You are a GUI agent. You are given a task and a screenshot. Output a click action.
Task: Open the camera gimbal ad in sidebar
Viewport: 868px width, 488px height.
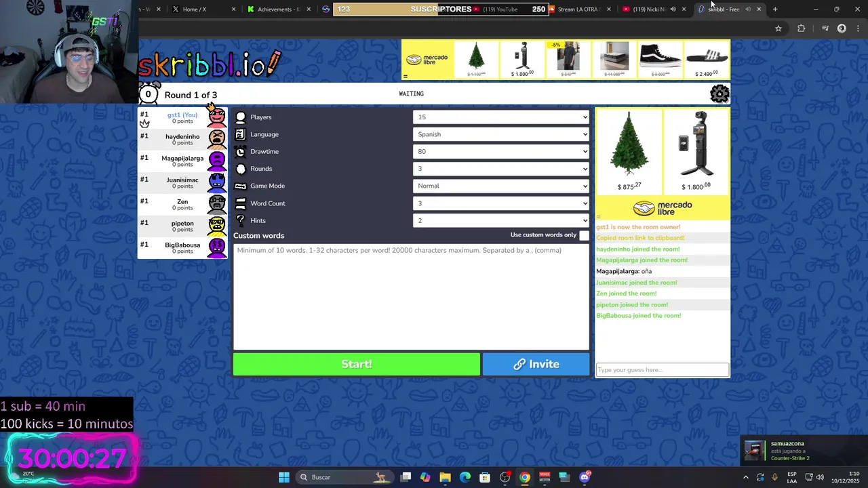coord(696,151)
